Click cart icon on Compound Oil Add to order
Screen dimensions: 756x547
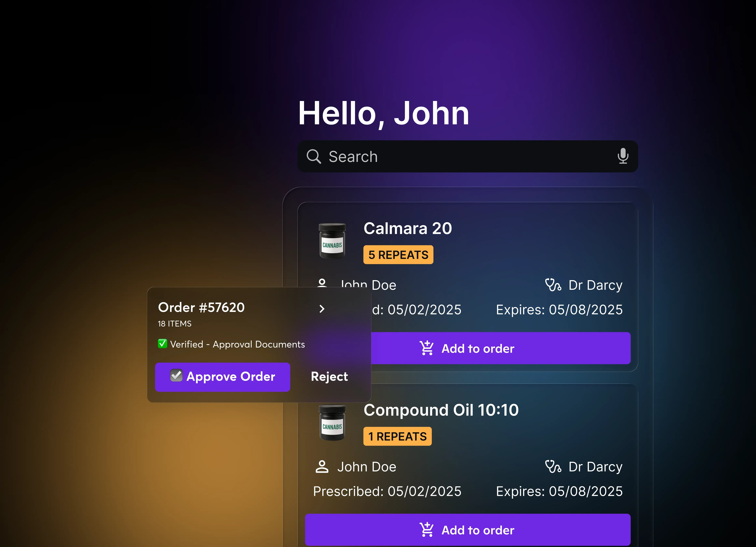click(x=426, y=530)
